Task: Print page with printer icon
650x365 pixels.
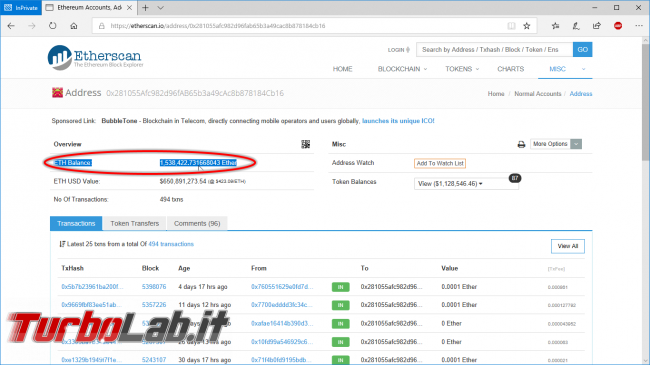Action: click(521, 144)
